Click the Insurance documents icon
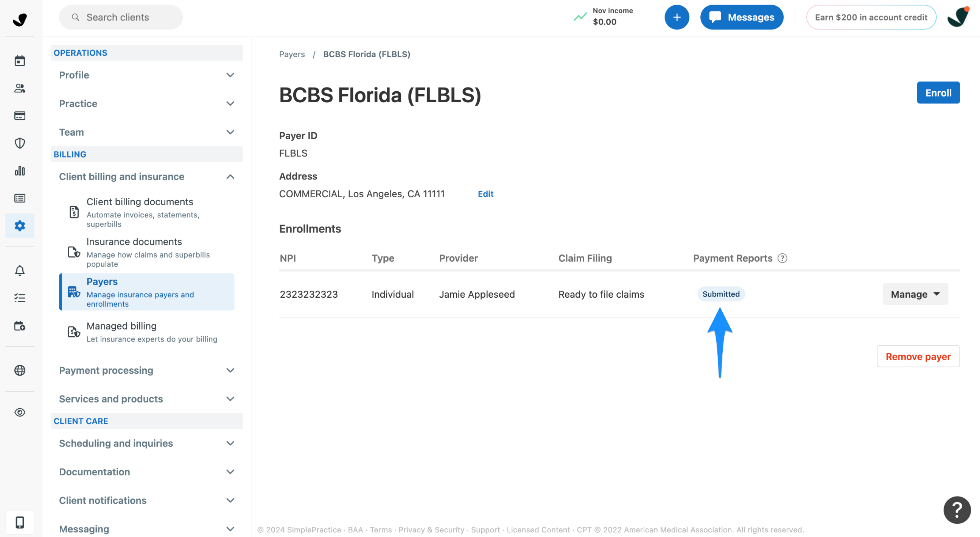The width and height of the screenshot is (980, 537). pos(74,252)
